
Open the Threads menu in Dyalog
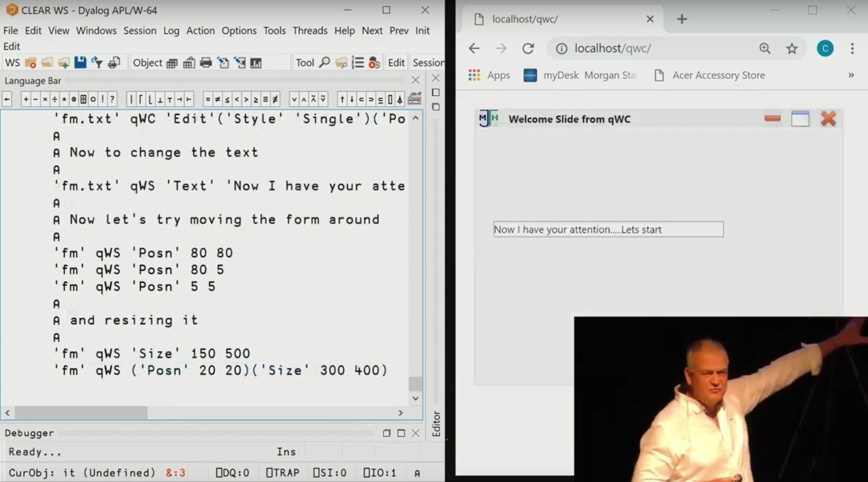(310, 31)
